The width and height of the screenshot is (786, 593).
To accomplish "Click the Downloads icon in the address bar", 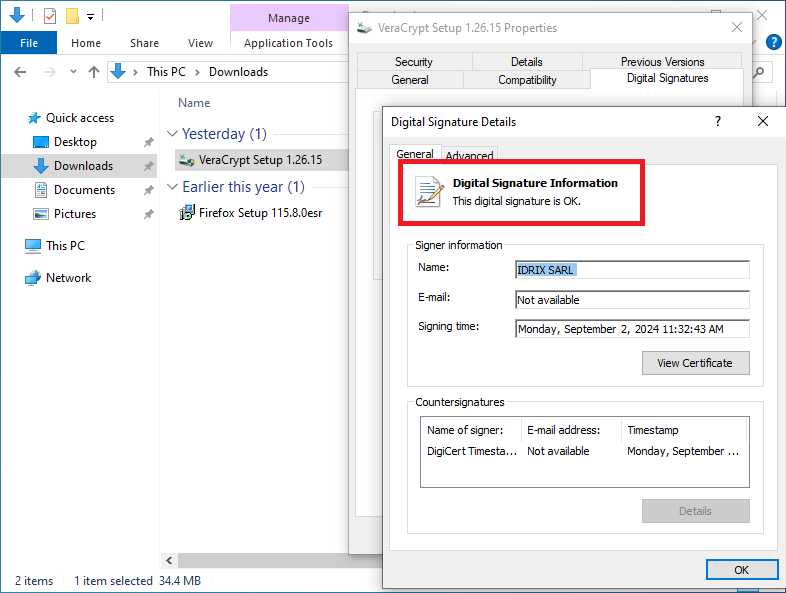I will click(118, 72).
